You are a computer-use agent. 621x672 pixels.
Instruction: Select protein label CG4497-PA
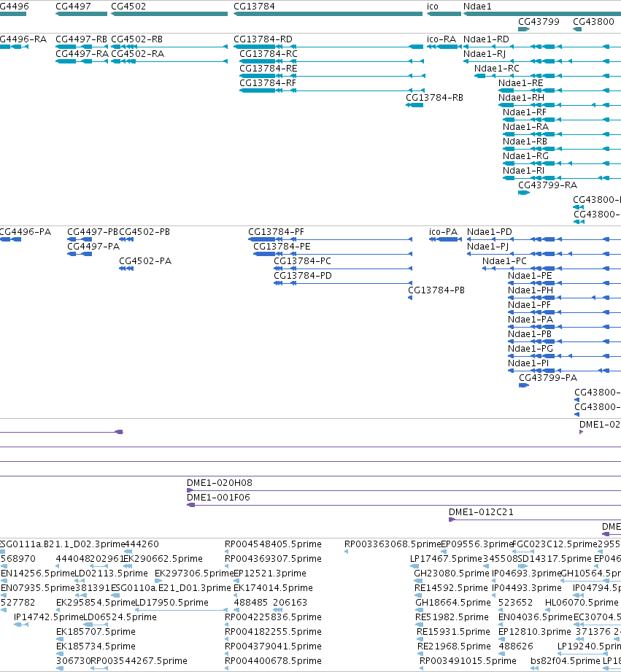[x=93, y=247]
